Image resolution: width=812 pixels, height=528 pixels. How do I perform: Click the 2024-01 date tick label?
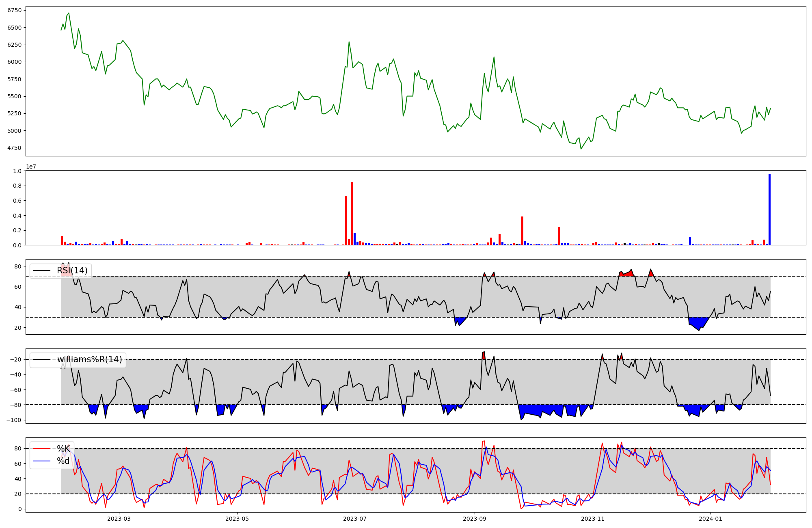tap(711, 519)
